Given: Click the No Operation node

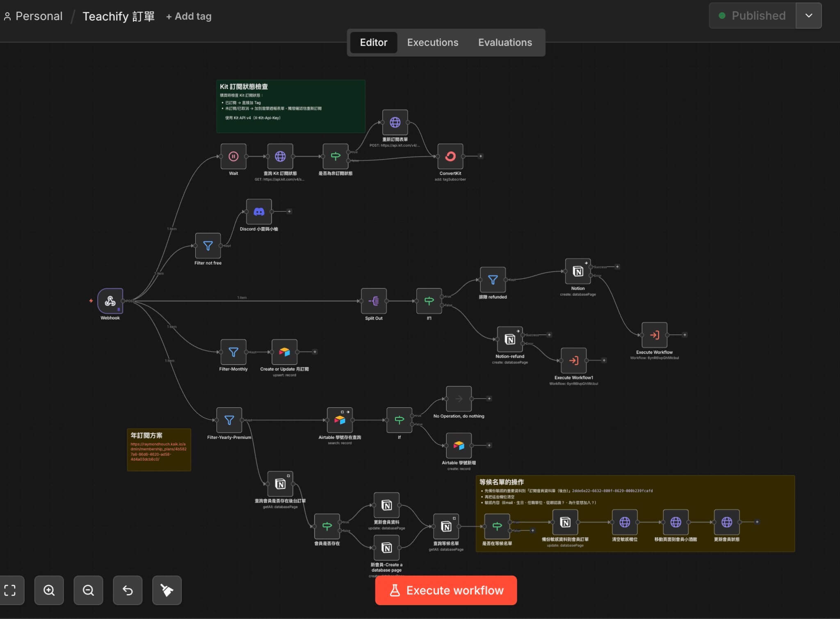Looking at the screenshot, I should tap(459, 399).
